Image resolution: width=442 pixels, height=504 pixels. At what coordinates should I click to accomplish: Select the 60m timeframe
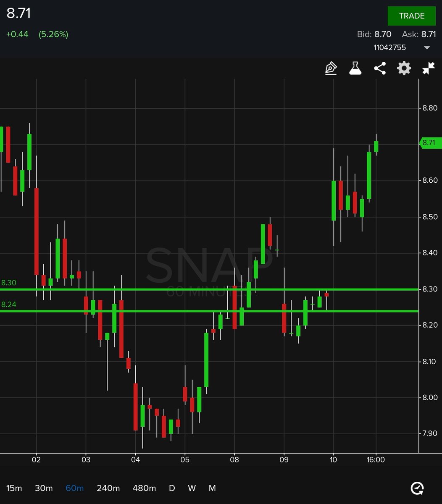[74, 488]
